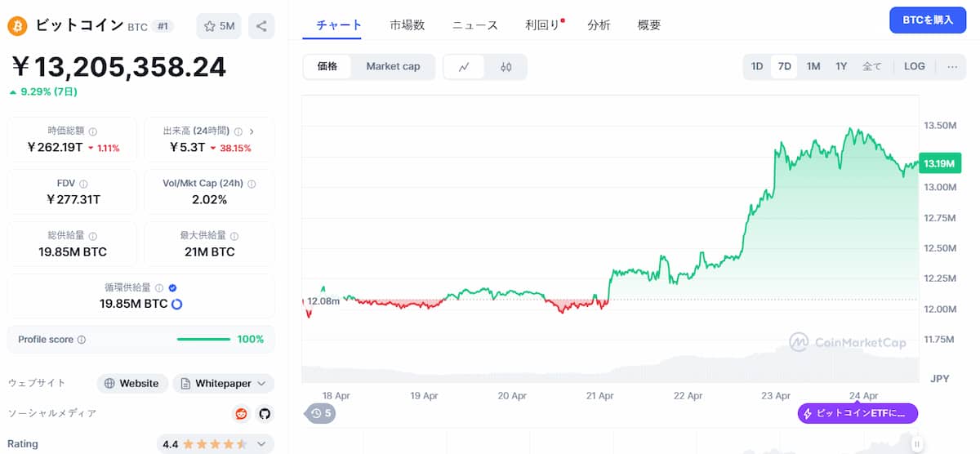Switch to line chart icon
Image resolution: width=980 pixels, height=454 pixels.
click(464, 67)
